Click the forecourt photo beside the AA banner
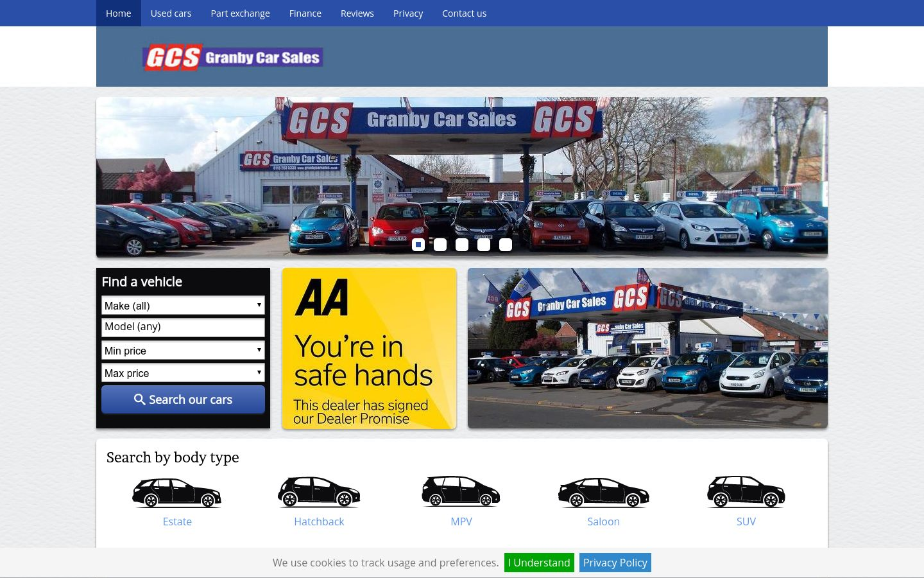The image size is (924, 578). pyautogui.click(x=647, y=348)
